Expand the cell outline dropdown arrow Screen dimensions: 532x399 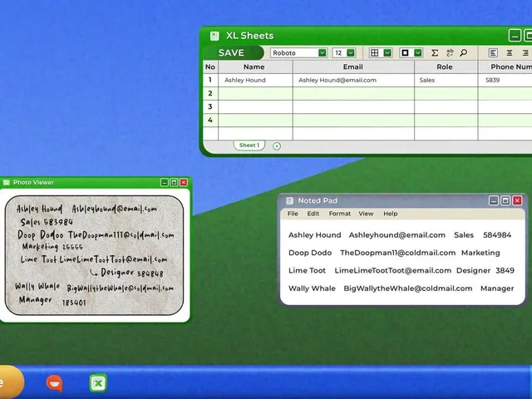[417, 52]
